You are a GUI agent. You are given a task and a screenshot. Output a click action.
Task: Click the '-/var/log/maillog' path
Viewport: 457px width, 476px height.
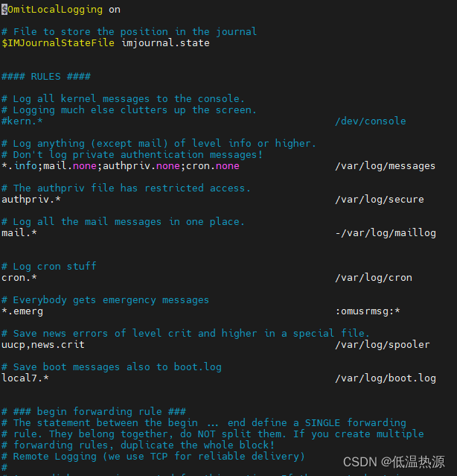(386, 233)
